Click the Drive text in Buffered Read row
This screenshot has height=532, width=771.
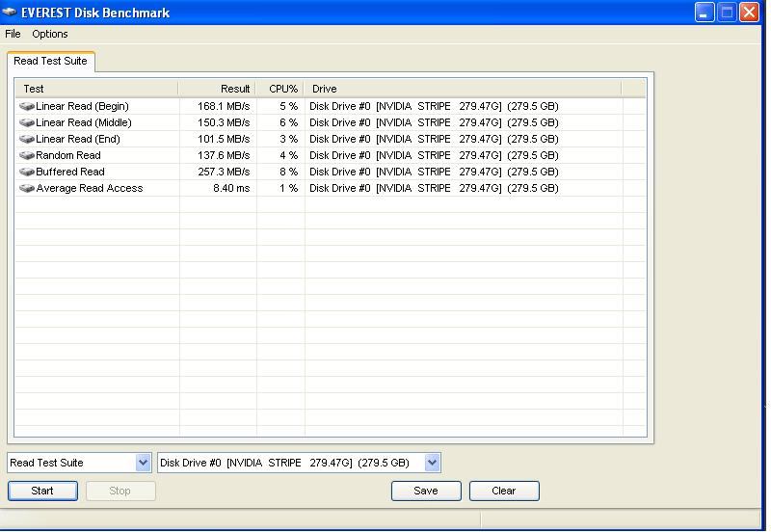(x=434, y=172)
